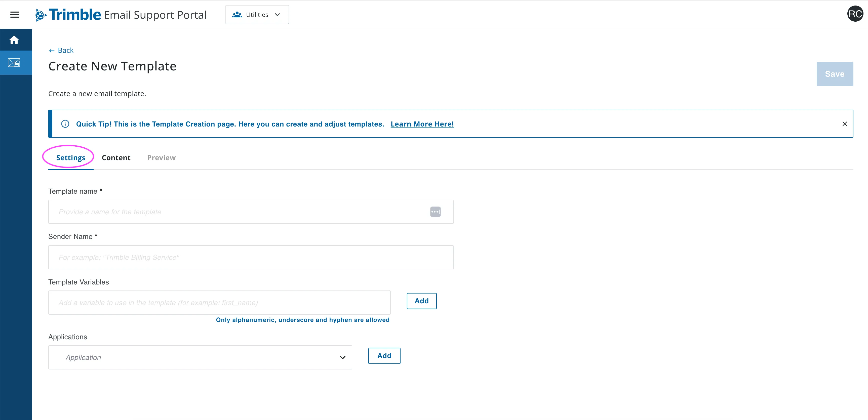The image size is (868, 420).
Task: Expand the Utilities group dropdown
Action: pos(257,15)
